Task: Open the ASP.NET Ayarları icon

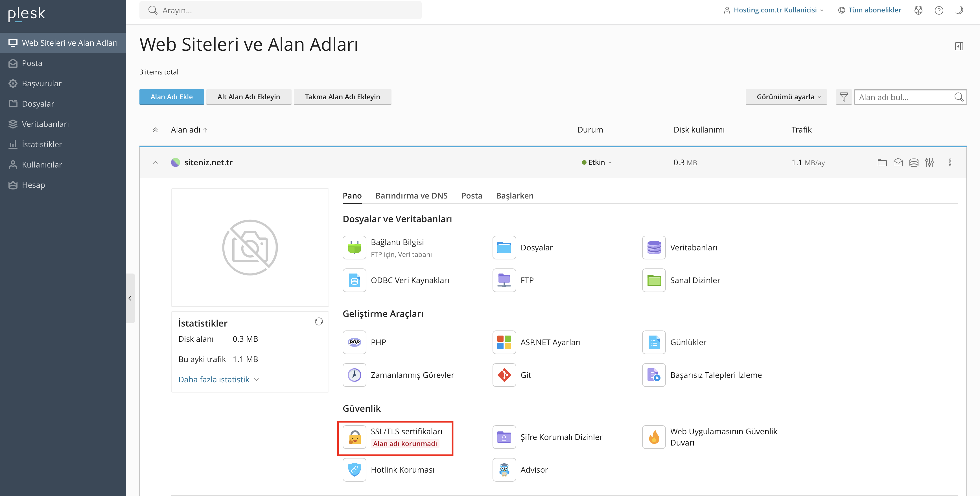Action: pos(504,342)
